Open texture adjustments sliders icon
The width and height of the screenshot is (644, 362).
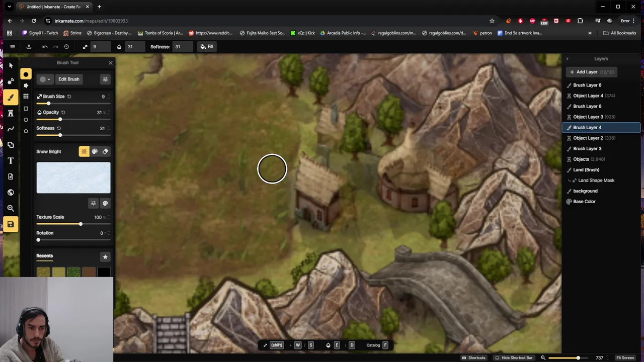tap(93, 203)
